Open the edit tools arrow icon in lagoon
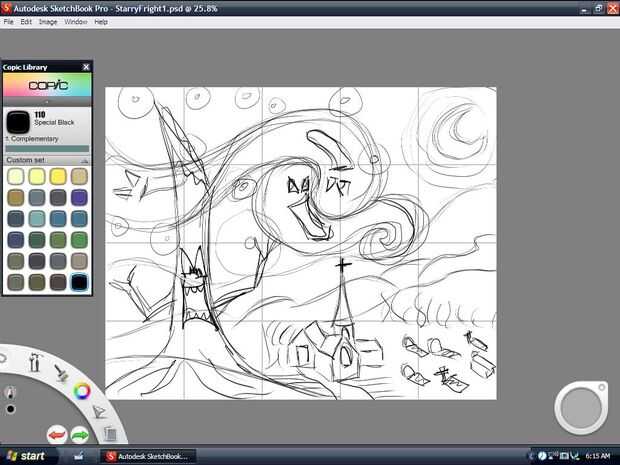The width and height of the screenshot is (620, 465). pyautogui.click(x=99, y=412)
